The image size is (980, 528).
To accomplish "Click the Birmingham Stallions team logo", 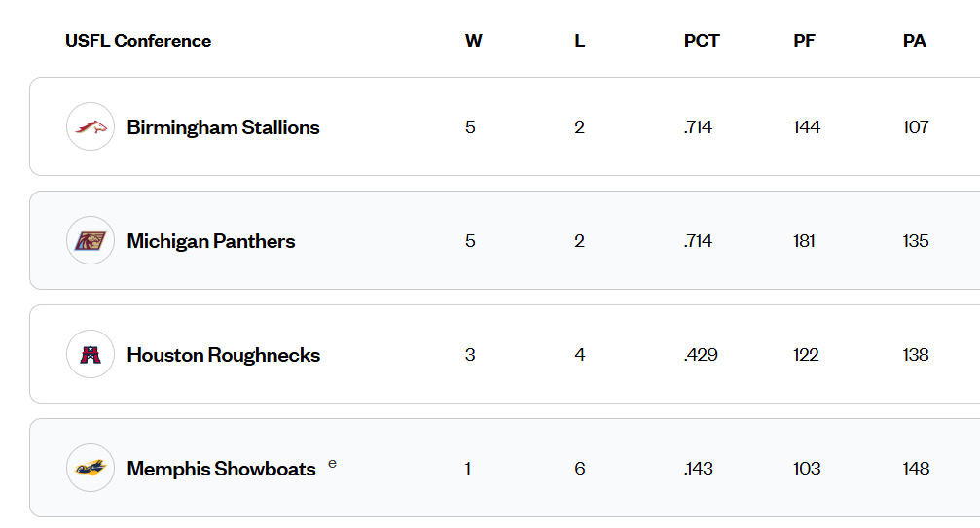I will pos(91,126).
